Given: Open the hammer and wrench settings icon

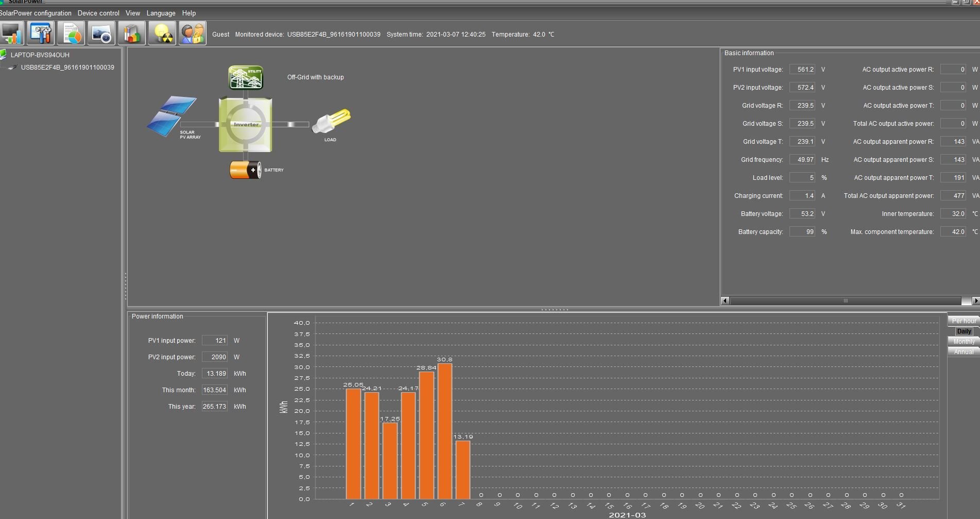Looking at the screenshot, I should tap(41, 34).
